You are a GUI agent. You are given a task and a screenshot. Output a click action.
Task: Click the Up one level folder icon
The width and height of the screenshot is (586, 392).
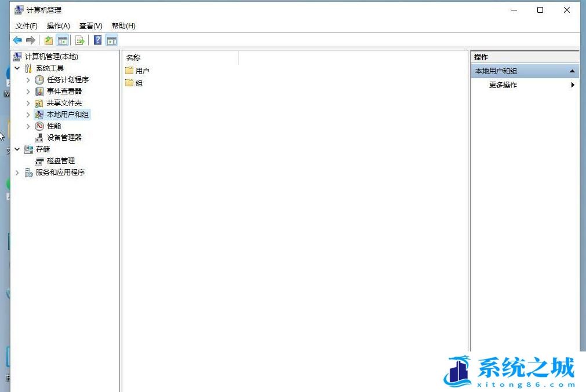(49, 40)
